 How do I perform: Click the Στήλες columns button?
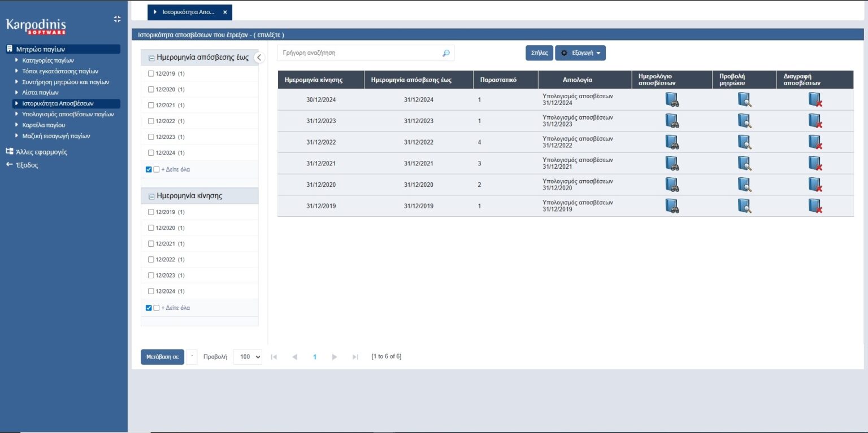coord(539,53)
